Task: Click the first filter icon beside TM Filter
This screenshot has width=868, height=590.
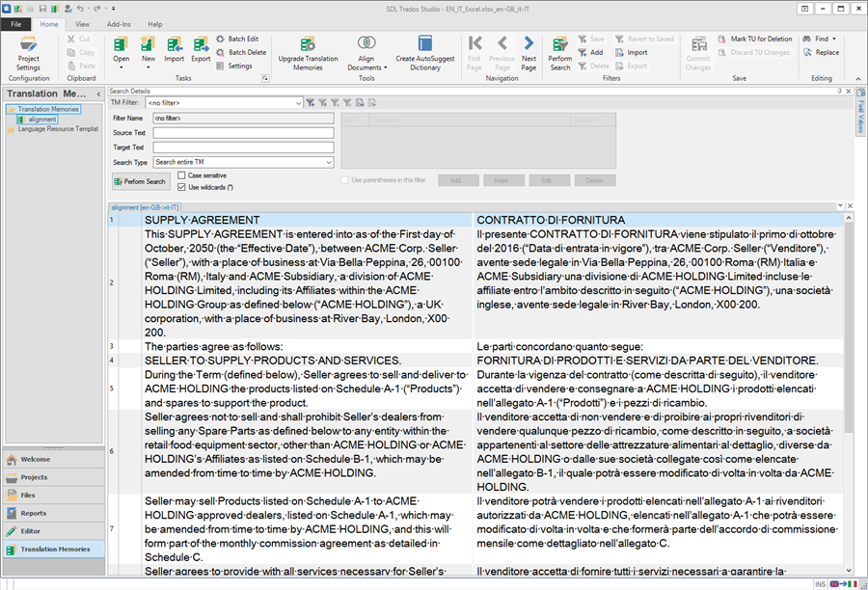Action: click(311, 103)
